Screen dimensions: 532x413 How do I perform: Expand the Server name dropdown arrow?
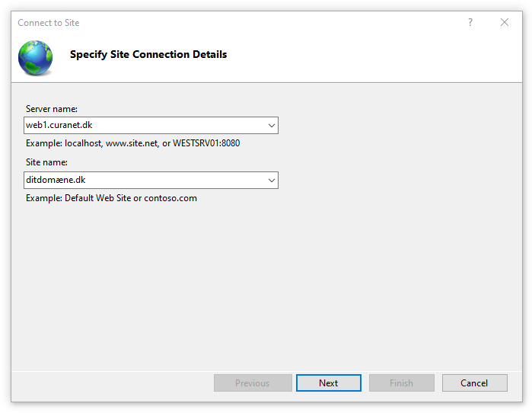(272, 125)
